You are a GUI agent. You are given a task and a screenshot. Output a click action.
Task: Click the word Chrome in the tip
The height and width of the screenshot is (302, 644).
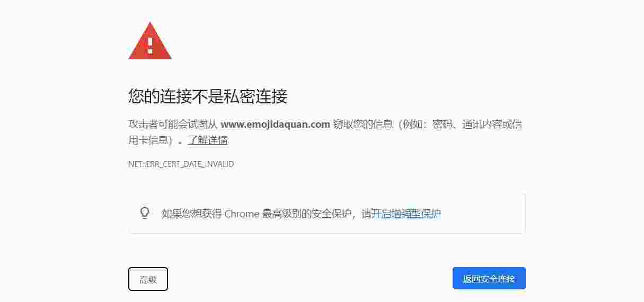(242, 214)
